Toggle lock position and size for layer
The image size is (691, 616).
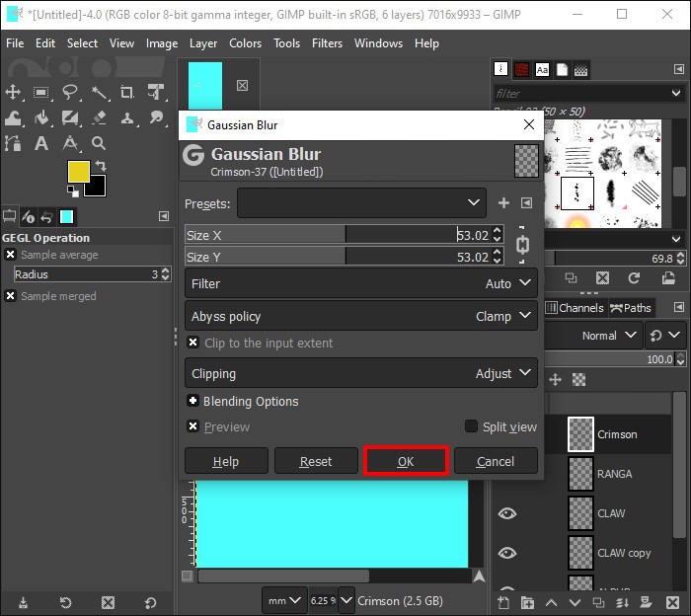555,379
